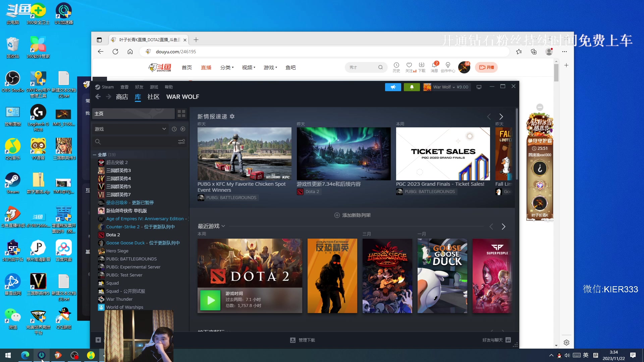Click the Steam library search field
The width and height of the screenshot is (644, 362).
click(x=138, y=142)
